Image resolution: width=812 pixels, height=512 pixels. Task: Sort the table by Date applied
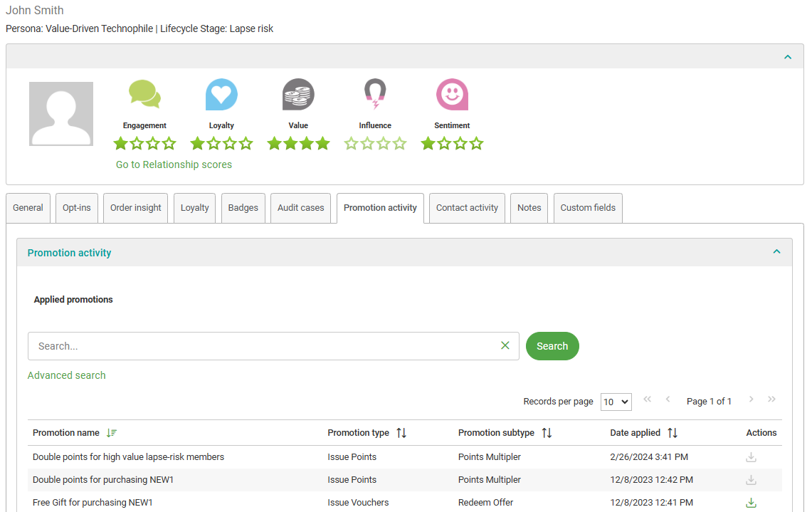click(x=673, y=433)
